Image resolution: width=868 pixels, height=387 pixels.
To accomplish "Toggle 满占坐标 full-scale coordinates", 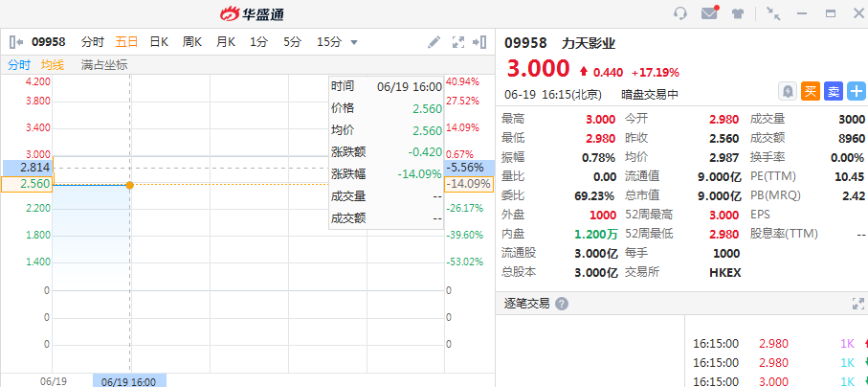I will [x=104, y=65].
